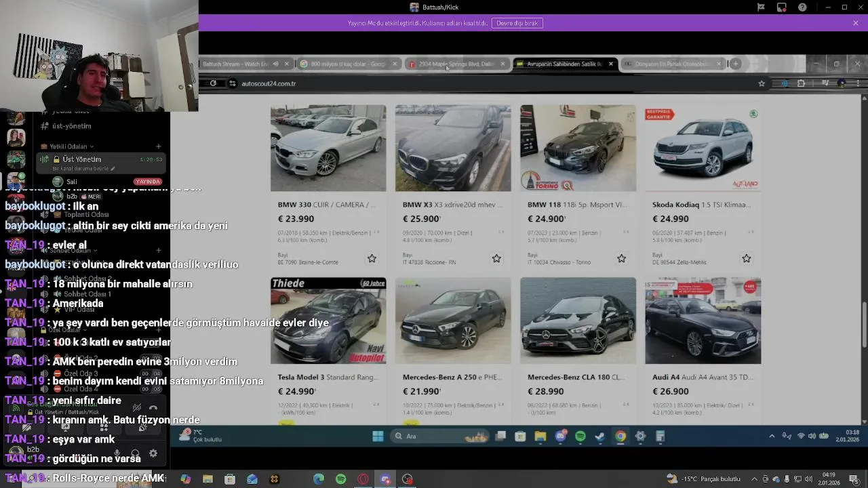Open the Discord help question mark icon

803,7
